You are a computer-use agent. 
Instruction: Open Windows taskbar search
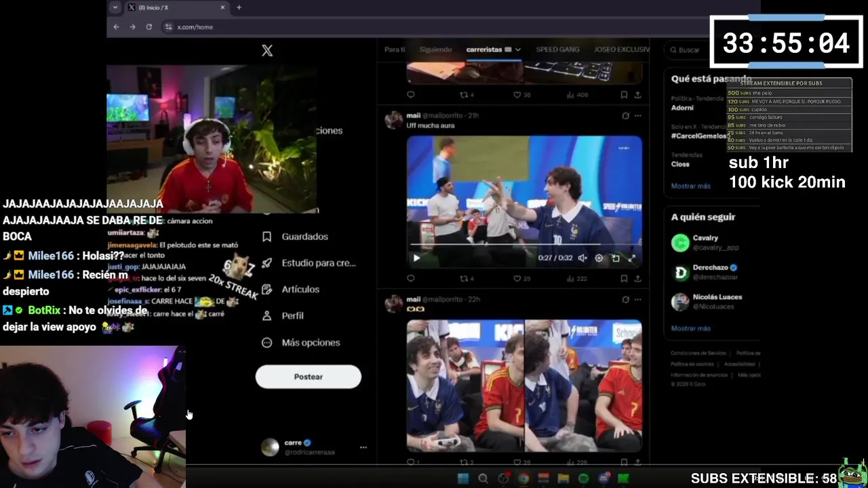coord(483,479)
